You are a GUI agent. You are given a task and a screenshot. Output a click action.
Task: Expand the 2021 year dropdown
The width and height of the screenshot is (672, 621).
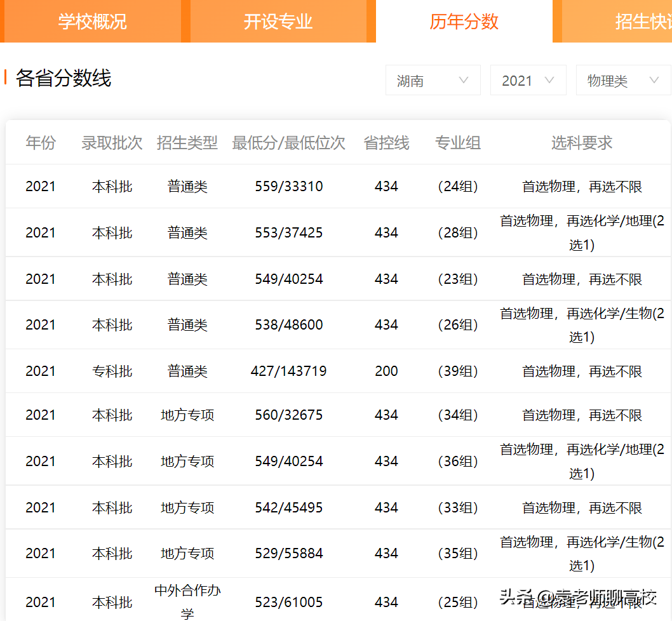pyautogui.click(x=528, y=80)
